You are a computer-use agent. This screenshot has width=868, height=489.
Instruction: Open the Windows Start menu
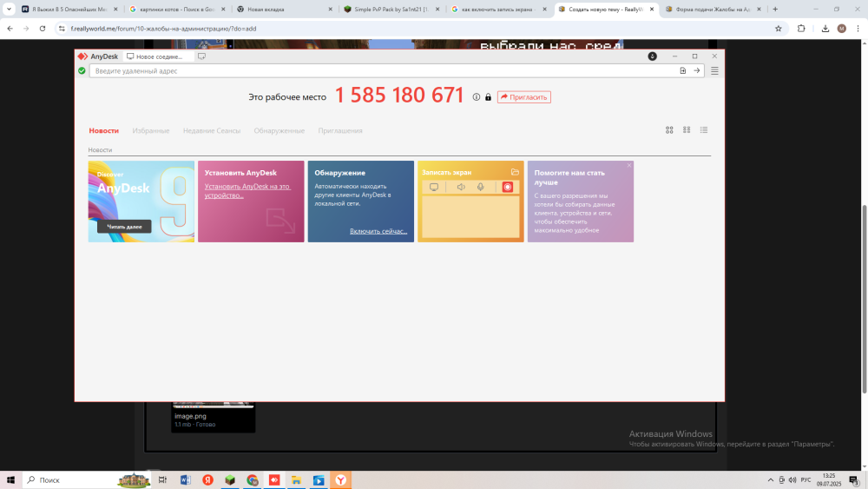[x=10, y=480]
